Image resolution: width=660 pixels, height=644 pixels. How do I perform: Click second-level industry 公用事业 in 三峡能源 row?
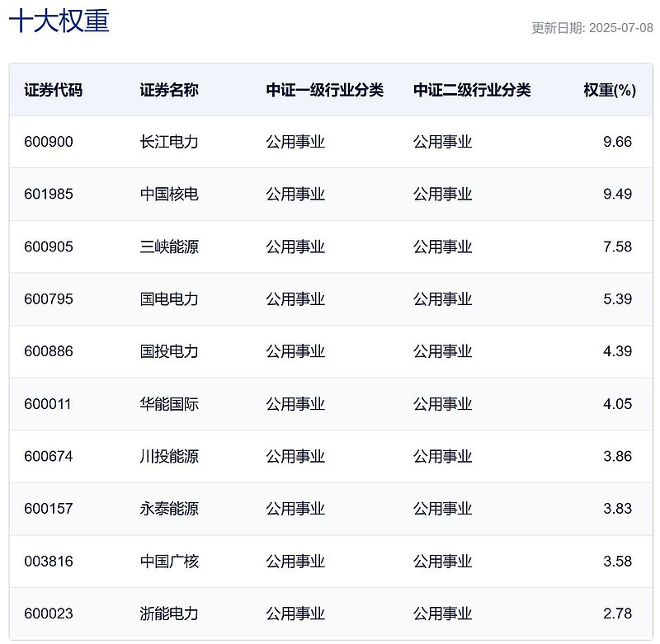(443, 247)
